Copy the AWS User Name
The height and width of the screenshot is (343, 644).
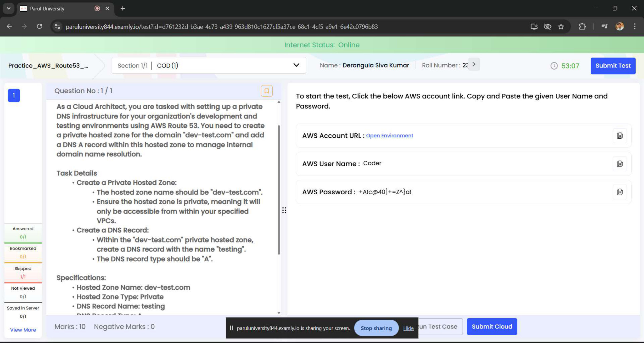tap(620, 164)
